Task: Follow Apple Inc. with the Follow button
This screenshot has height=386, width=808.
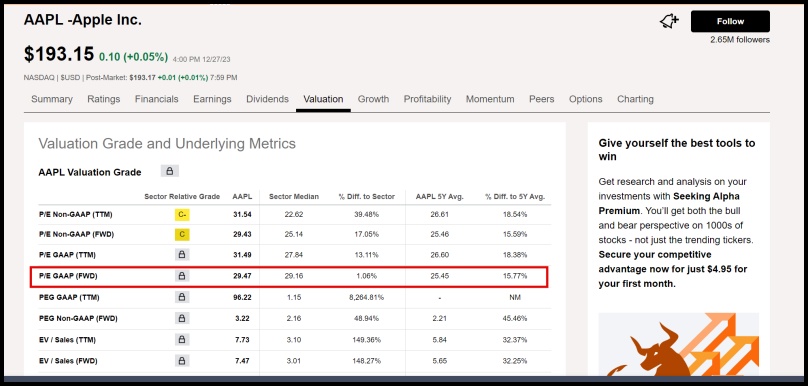Action: coord(730,22)
